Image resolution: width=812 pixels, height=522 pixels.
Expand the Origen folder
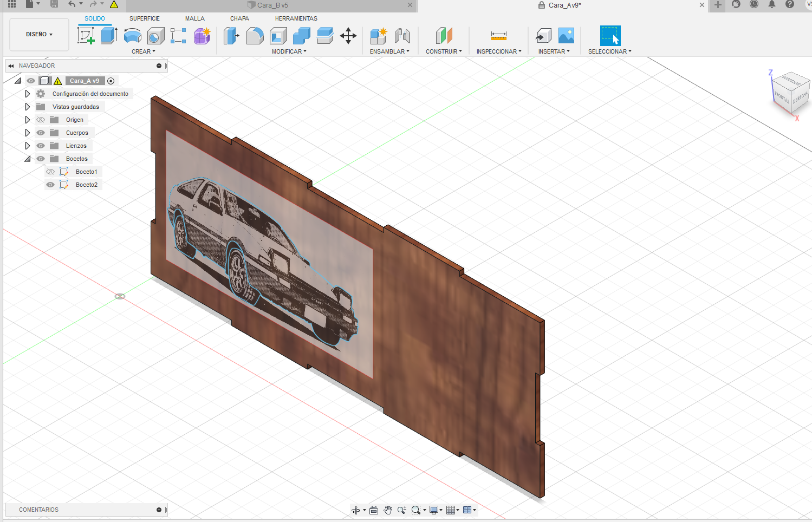[27, 120]
